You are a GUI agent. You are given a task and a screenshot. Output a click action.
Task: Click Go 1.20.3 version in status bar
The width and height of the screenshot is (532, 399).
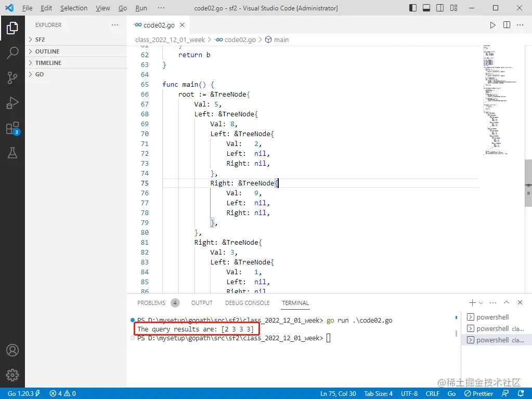click(24, 393)
